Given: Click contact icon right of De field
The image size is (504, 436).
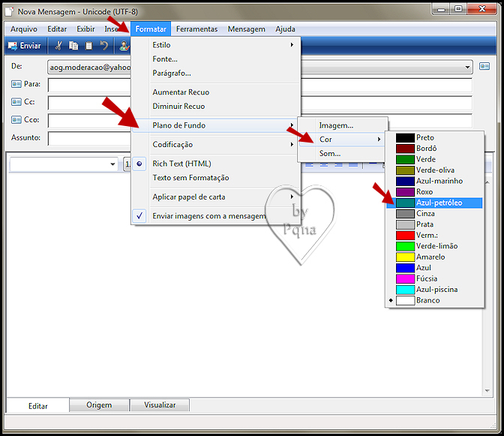Looking at the screenshot, I should [x=484, y=67].
